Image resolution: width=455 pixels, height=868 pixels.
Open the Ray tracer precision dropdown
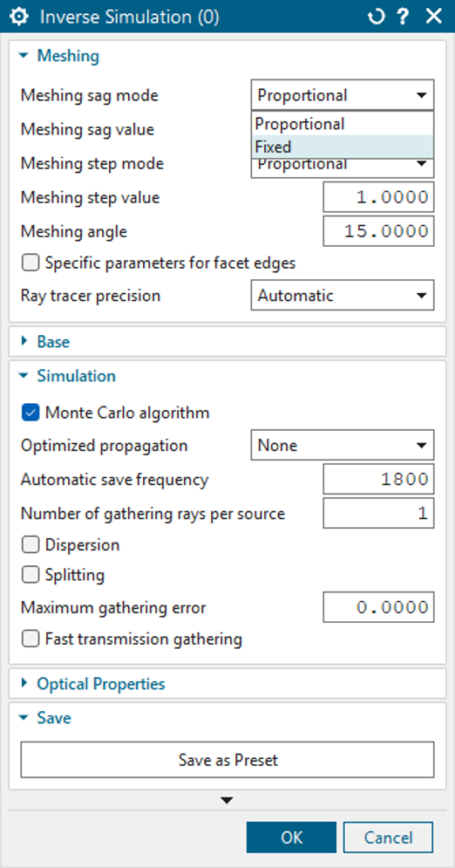pos(343,295)
